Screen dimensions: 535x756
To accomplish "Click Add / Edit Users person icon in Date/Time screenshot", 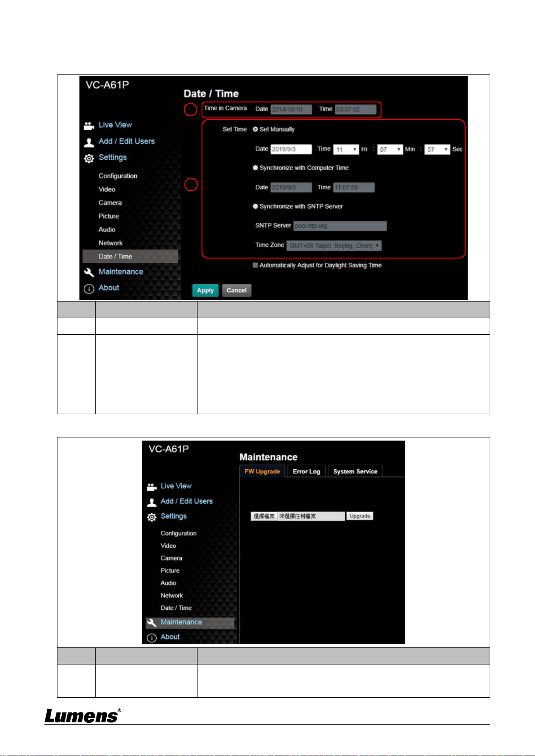I will click(x=89, y=142).
